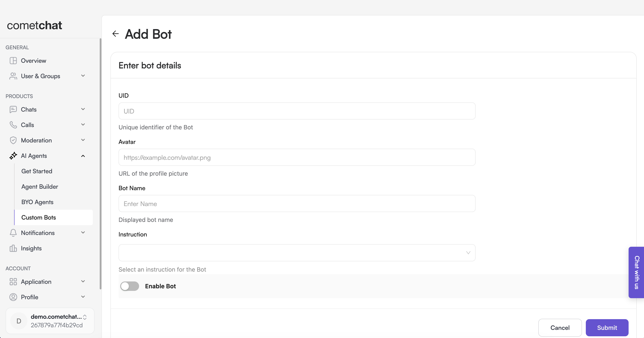Click the Insights bar chart icon
This screenshot has width=644, height=338.
(13, 248)
